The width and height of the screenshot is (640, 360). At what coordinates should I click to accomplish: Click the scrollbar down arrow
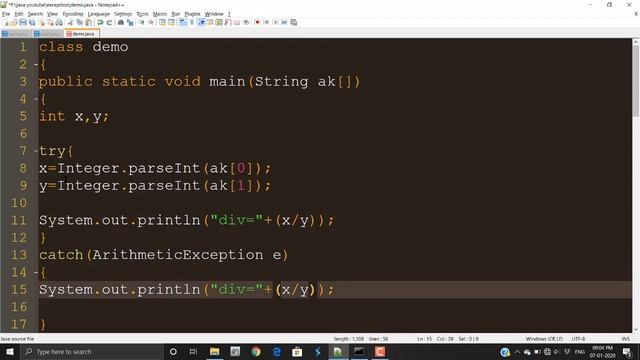(x=636, y=329)
